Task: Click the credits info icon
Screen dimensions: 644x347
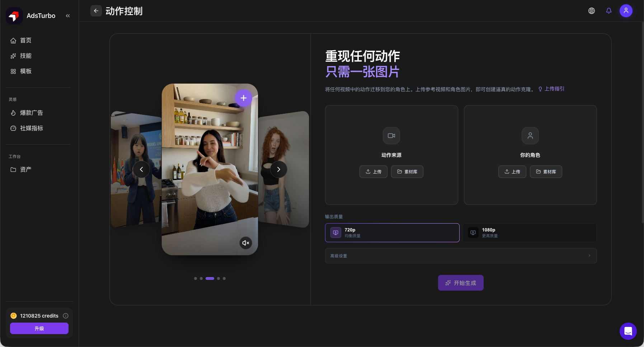Action: point(66,316)
